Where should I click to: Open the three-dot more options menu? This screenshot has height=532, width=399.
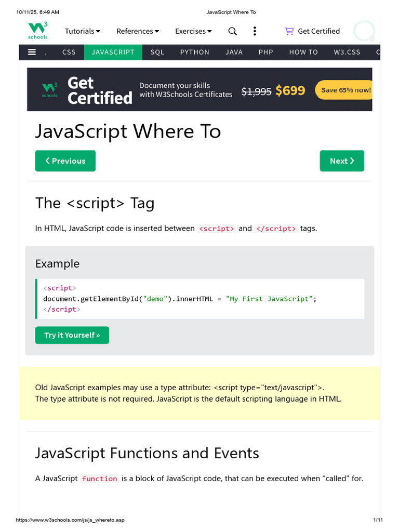pyautogui.click(x=255, y=31)
